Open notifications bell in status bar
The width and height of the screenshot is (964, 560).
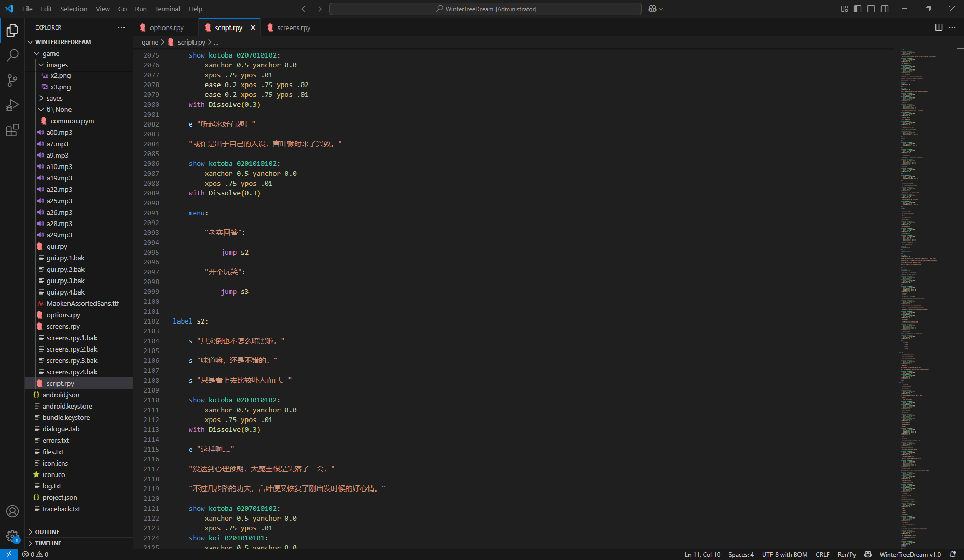click(953, 554)
